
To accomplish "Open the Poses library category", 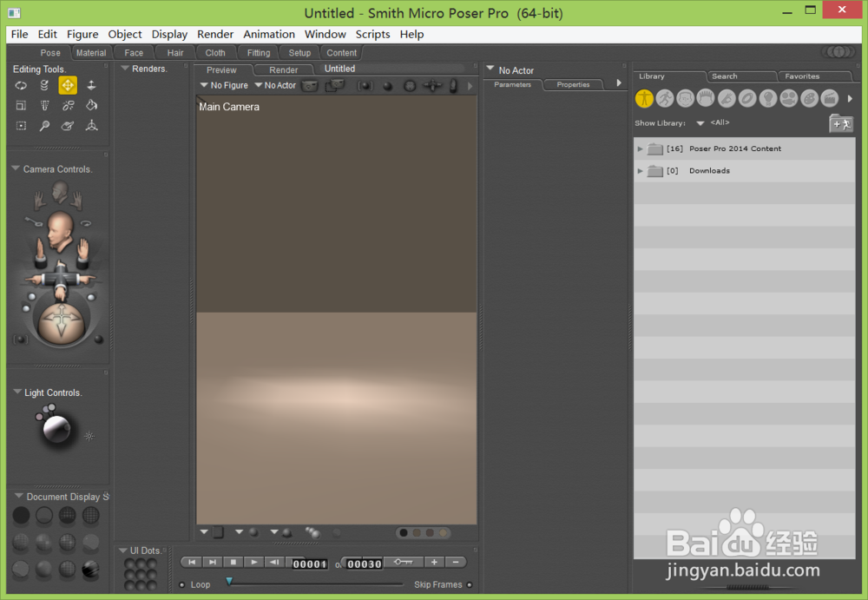I will point(665,99).
